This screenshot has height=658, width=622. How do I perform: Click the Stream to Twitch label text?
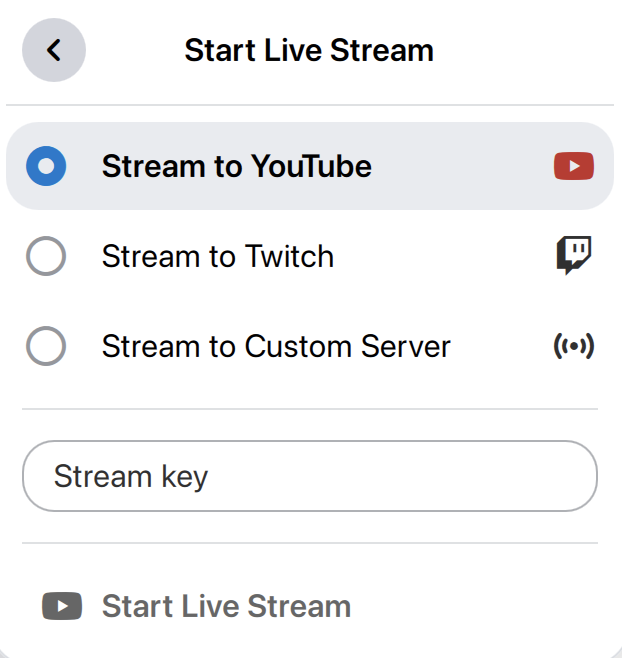coord(218,257)
